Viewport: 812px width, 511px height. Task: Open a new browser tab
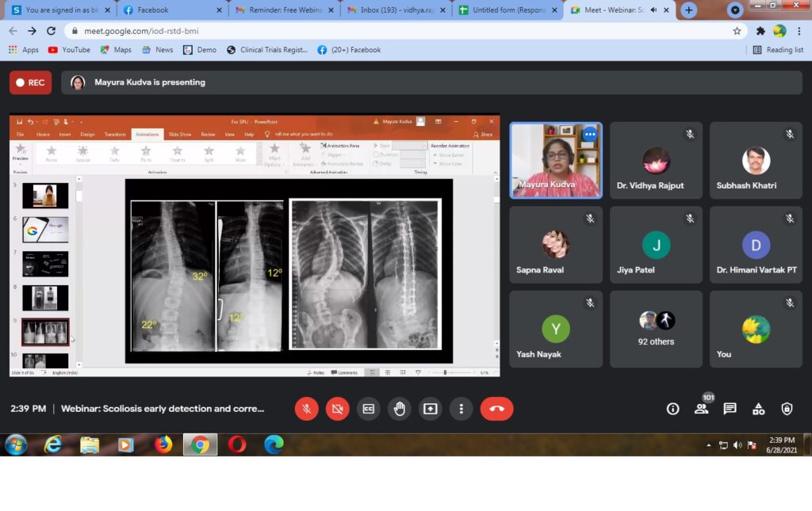click(x=689, y=10)
